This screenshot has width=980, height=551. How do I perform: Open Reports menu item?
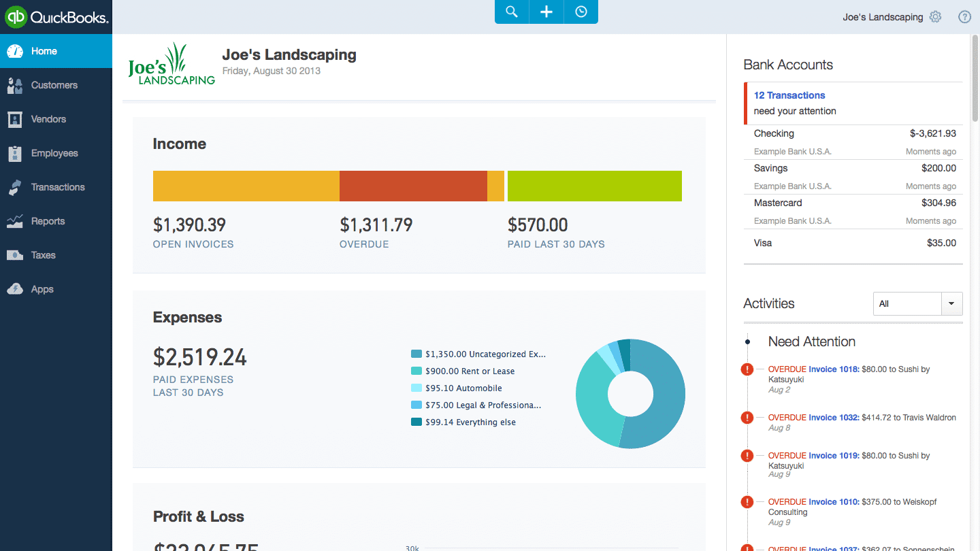[x=56, y=221]
